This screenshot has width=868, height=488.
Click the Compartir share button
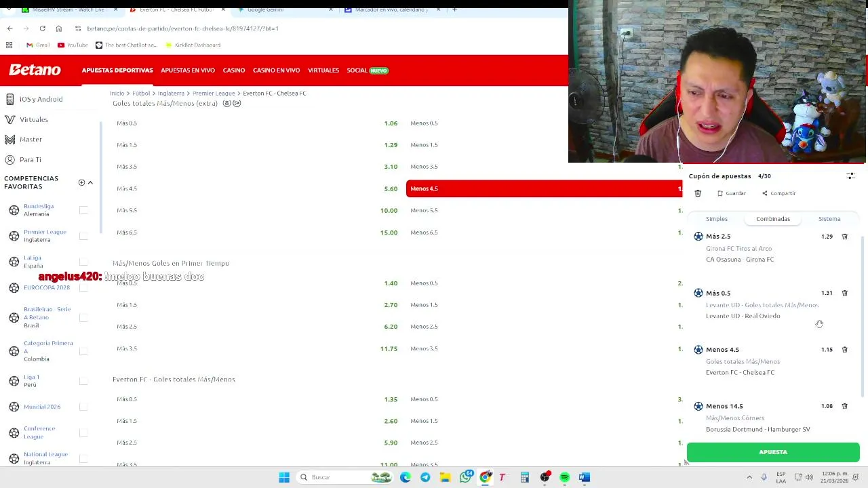(778, 193)
